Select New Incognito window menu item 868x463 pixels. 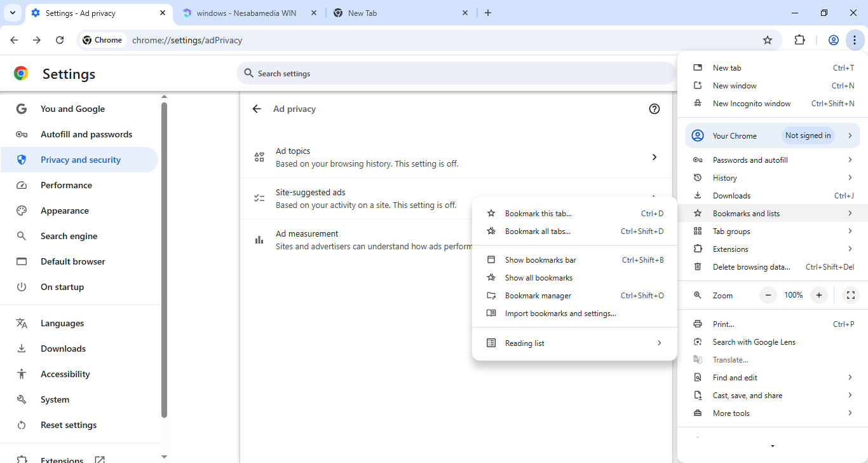pos(751,104)
